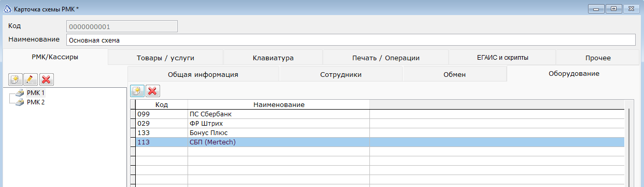Add new equipment in the Оборудование toolbar
The height and width of the screenshot is (187, 644).
(x=137, y=91)
